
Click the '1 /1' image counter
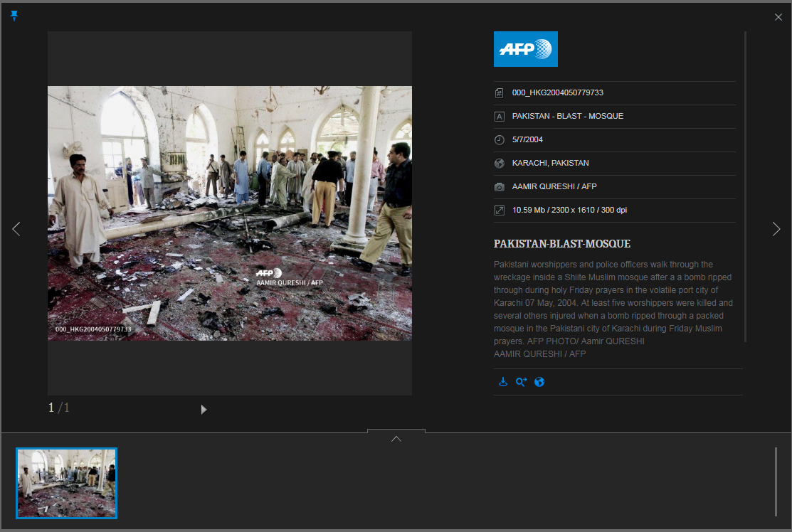click(x=58, y=408)
